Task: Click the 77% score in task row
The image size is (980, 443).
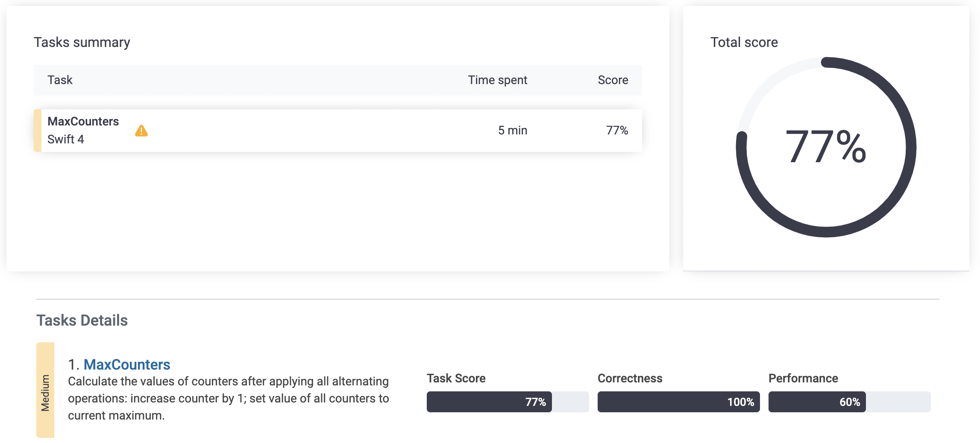Action: tap(617, 131)
